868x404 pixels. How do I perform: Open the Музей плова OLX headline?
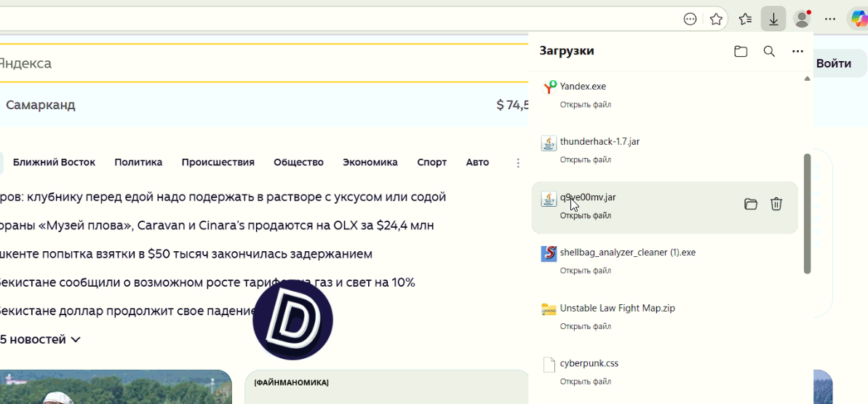click(217, 226)
